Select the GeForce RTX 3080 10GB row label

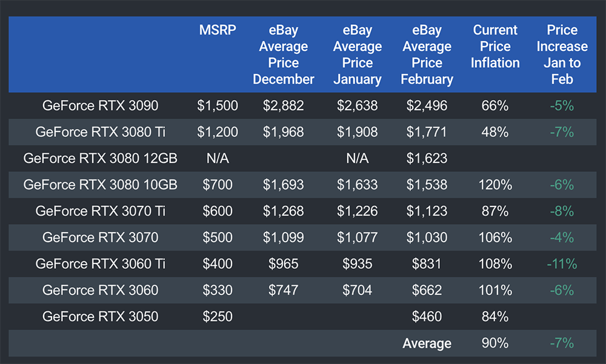coord(100,185)
